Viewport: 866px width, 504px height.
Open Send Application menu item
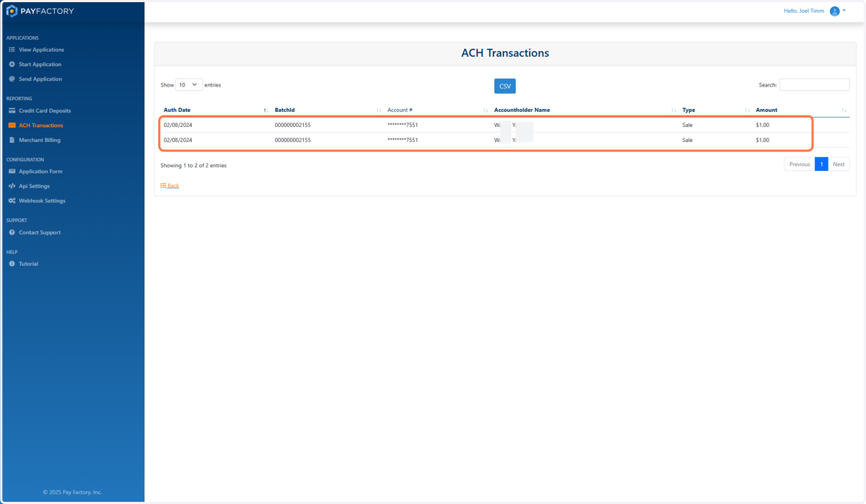pos(40,79)
